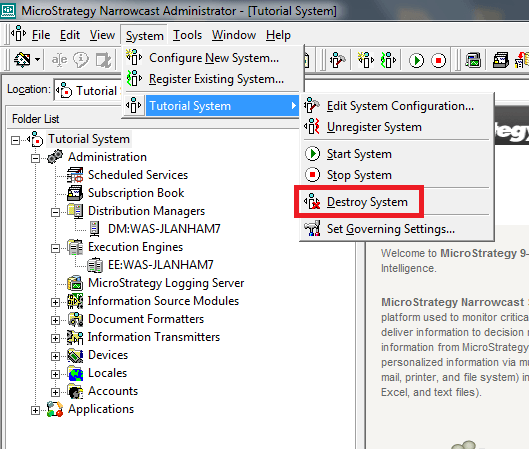This screenshot has width=529, height=449.
Task: Collapse the Execution Engines node
Action: point(55,248)
